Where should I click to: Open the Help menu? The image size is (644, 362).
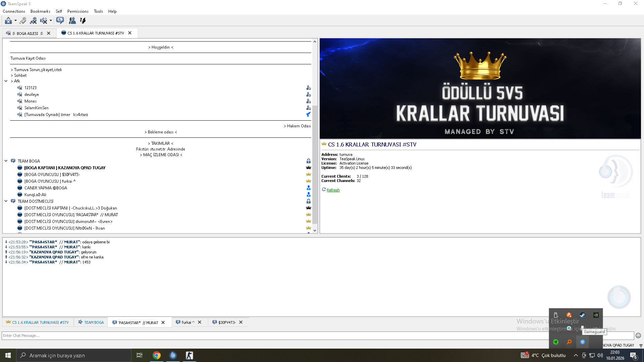[x=112, y=11]
